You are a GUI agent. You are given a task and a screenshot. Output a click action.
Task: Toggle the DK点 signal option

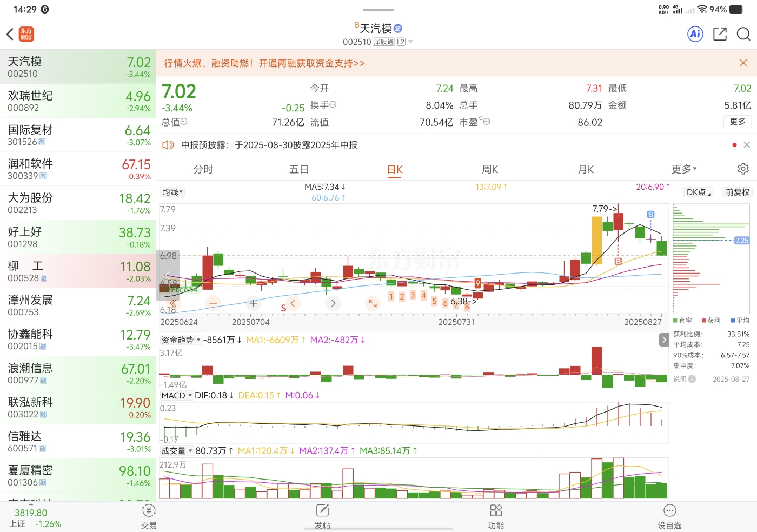click(699, 192)
